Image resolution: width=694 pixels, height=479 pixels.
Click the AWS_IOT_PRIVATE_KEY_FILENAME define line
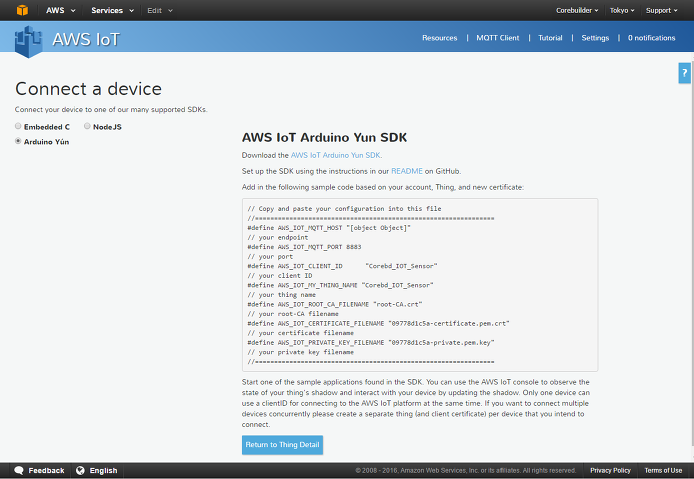pyautogui.click(x=371, y=342)
